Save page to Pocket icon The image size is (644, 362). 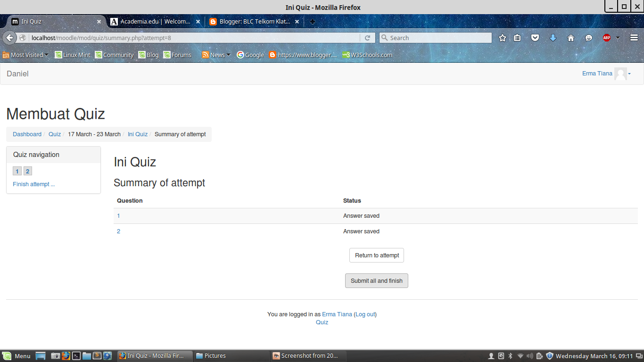tap(535, 38)
